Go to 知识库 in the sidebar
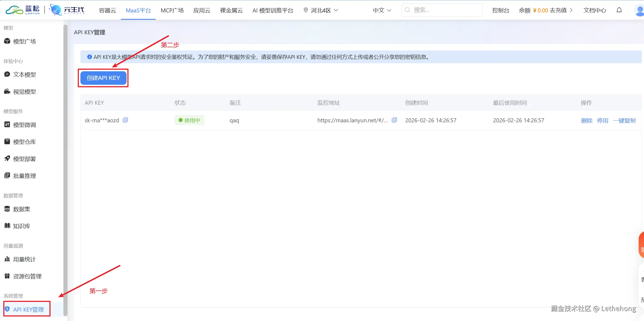This screenshot has width=644, height=321. tap(22, 226)
